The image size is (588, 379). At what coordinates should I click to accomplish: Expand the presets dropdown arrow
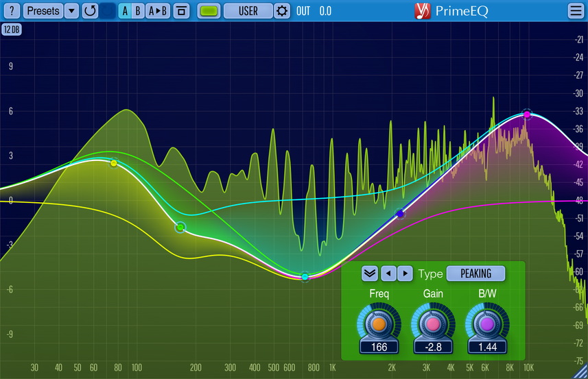point(71,11)
